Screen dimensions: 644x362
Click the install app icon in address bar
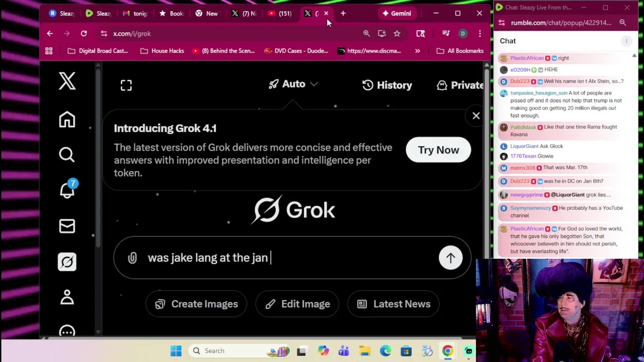[382, 33]
